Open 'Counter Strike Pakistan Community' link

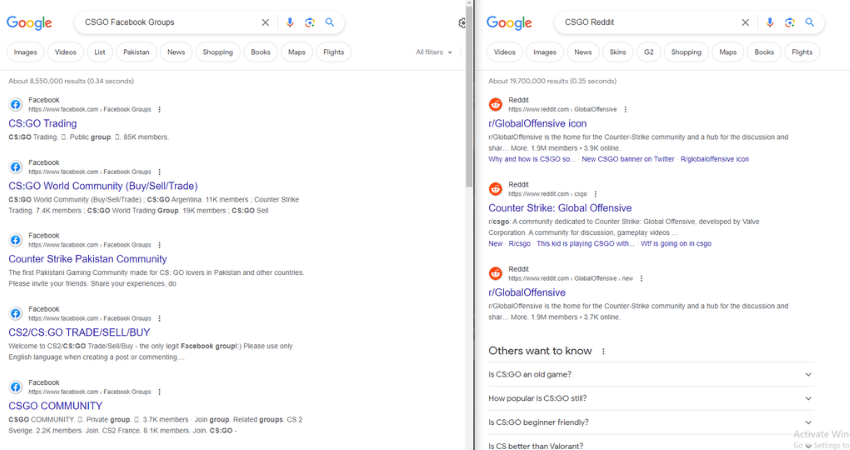pyautogui.click(x=88, y=259)
